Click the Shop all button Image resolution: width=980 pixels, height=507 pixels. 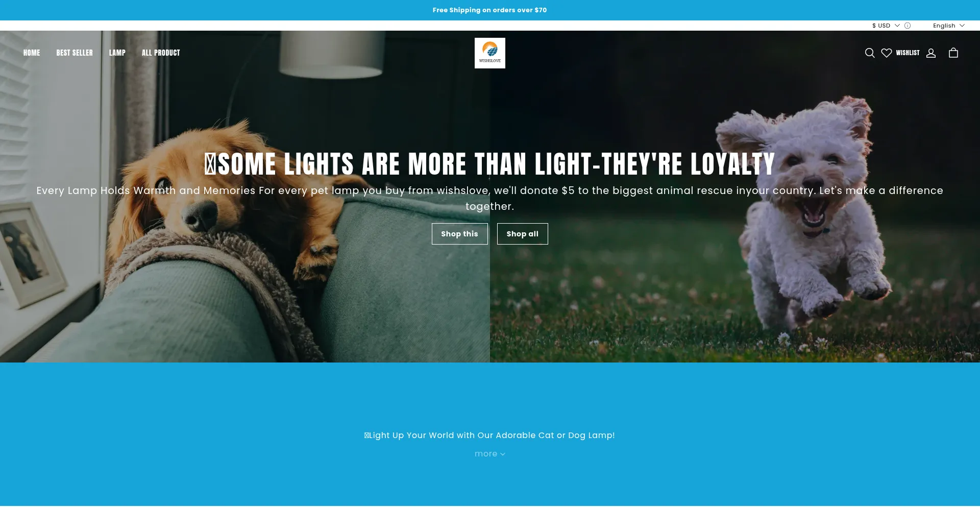point(523,234)
